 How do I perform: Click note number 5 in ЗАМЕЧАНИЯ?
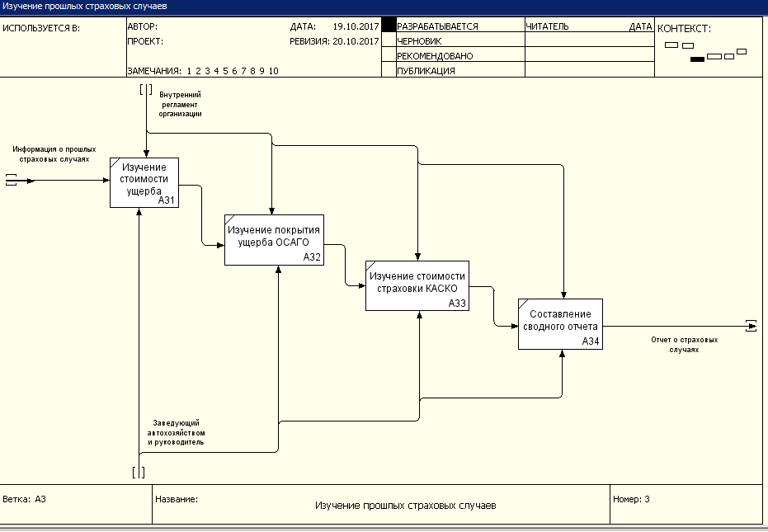(225, 71)
